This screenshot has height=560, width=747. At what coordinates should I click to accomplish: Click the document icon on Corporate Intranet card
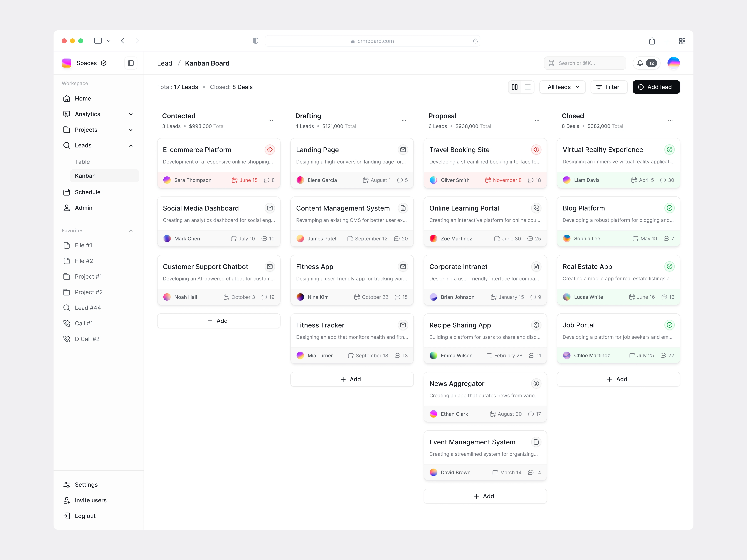tap(536, 266)
